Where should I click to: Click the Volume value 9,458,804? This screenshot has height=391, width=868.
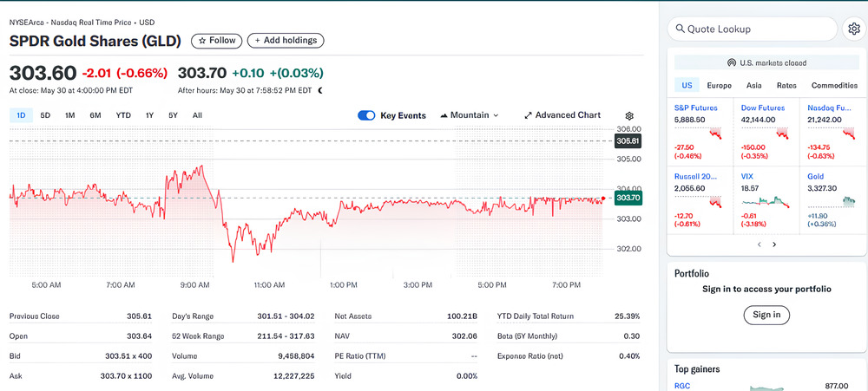(296, 356)
